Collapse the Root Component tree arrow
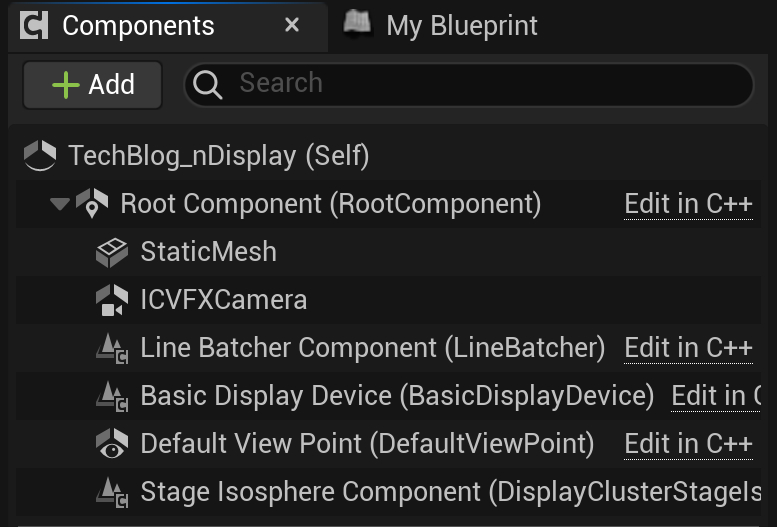 60,204
